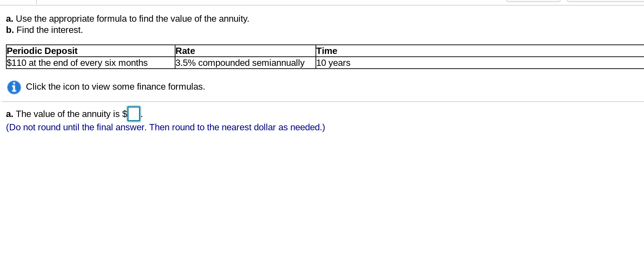Screen dimensions: 644x262
Task: Click the 'Find the interest' instruction line
Action: (44, 30)
